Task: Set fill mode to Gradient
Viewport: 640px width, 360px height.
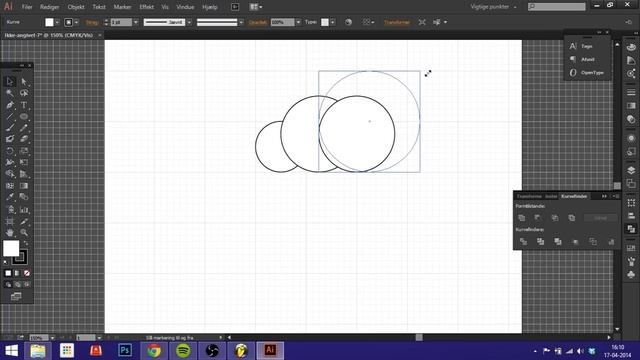Action: pyautogui.click(x=18, y=273)
